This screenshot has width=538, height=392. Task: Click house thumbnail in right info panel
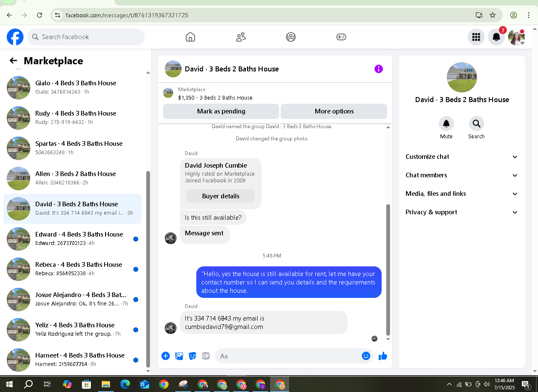point(462,77)
